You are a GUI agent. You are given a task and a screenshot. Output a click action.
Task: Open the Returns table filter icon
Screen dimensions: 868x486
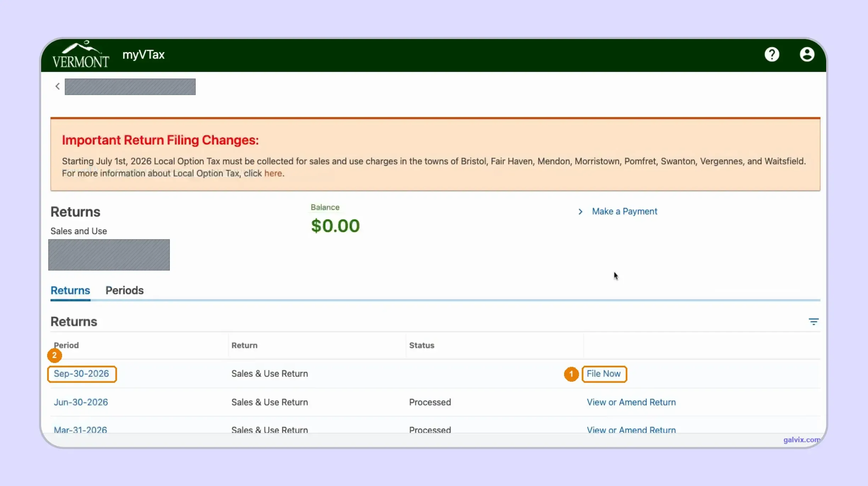813,322
